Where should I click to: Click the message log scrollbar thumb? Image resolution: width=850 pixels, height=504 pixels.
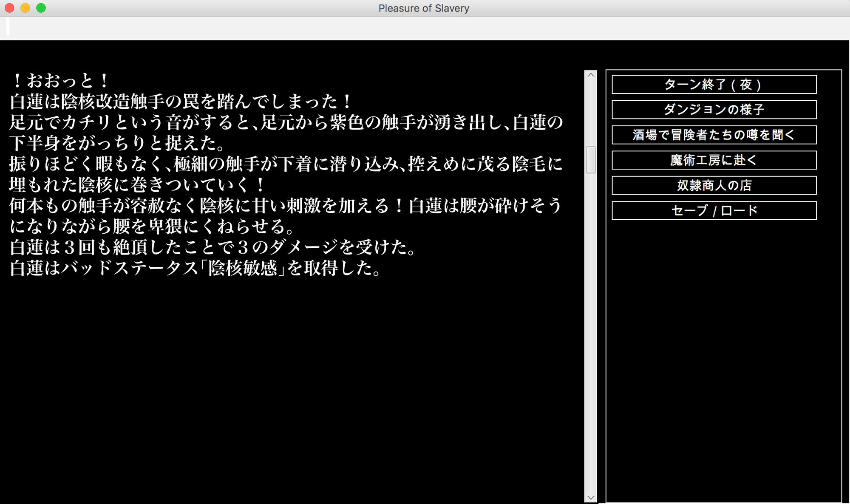590,159
